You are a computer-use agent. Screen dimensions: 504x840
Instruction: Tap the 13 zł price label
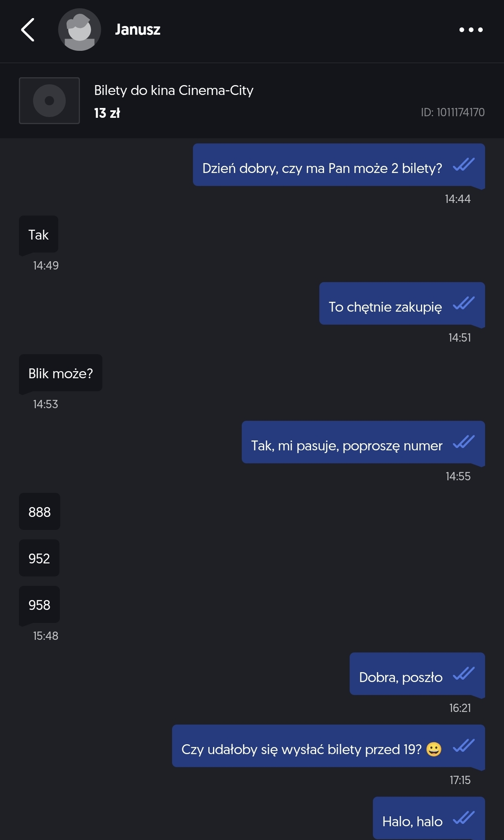107,113
